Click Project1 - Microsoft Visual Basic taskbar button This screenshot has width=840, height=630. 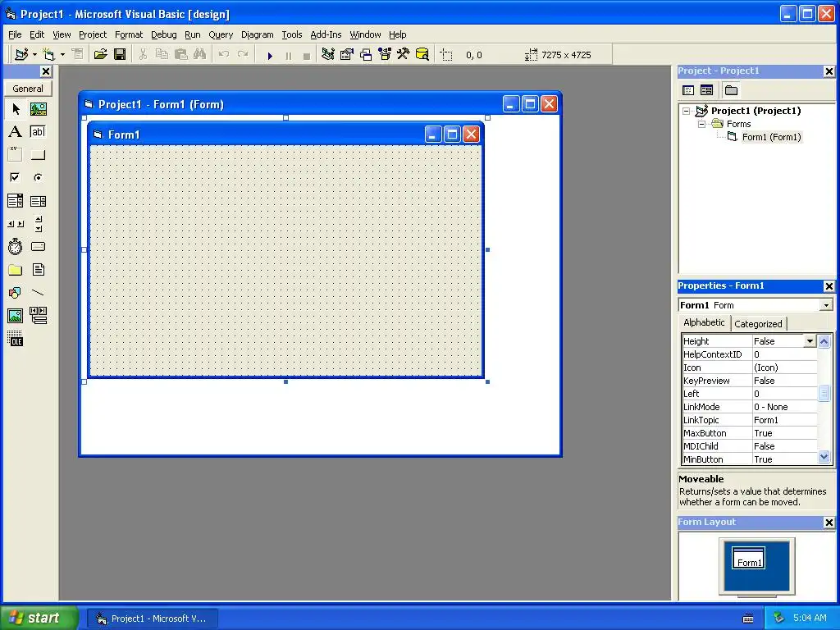tap(152, 619)
